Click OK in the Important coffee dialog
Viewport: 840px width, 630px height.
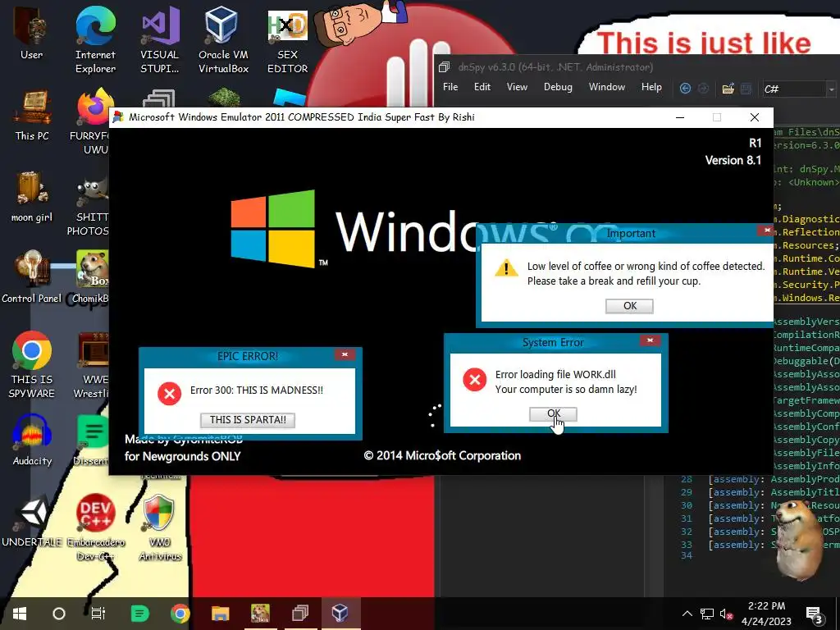tap(629, 306)
